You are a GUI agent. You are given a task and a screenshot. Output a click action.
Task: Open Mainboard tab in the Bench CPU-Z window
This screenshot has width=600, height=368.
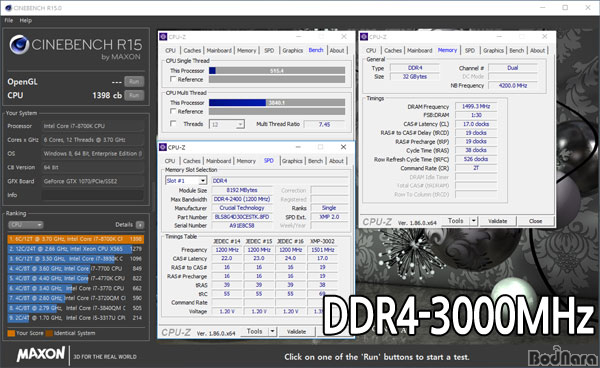pos(219,50)
